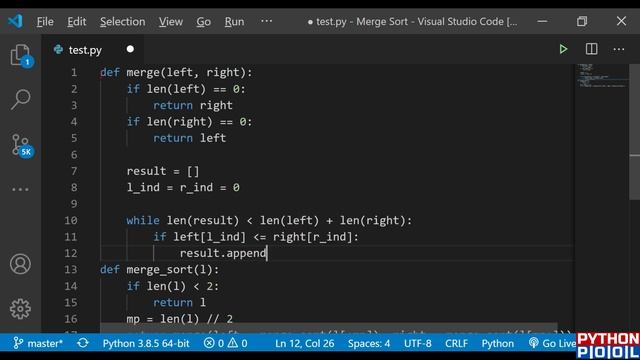Click 'if len(left) == 0:' on line 2

(186, 89)
